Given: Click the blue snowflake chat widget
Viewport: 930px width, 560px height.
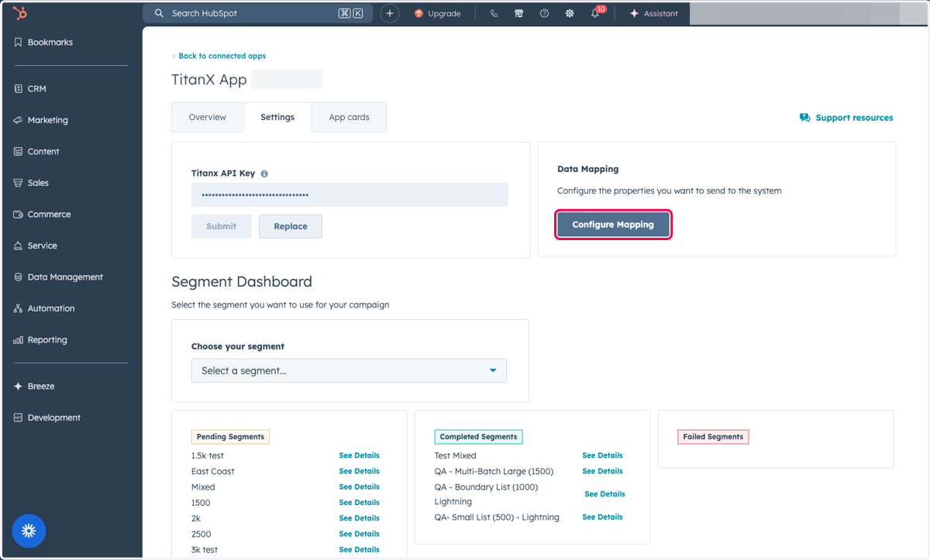Looking at the screenshot, I should [x=29, y=531].
